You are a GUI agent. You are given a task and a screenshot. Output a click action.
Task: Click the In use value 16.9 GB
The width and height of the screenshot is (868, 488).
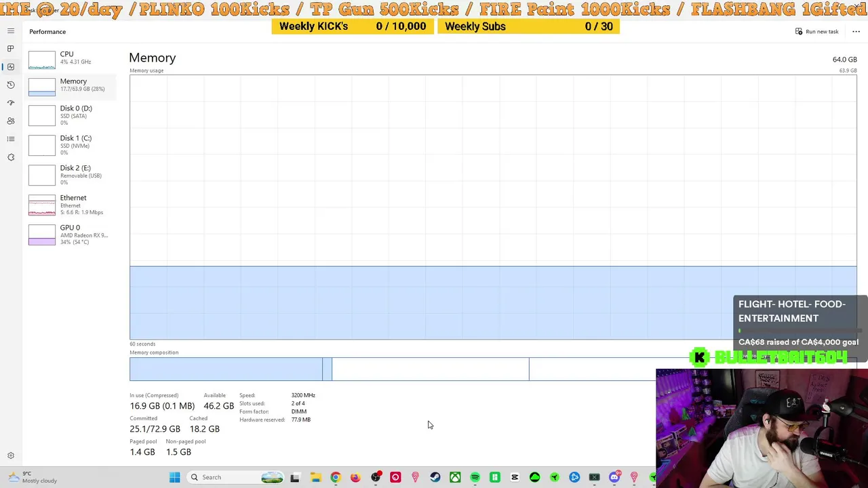click(162, 406)
